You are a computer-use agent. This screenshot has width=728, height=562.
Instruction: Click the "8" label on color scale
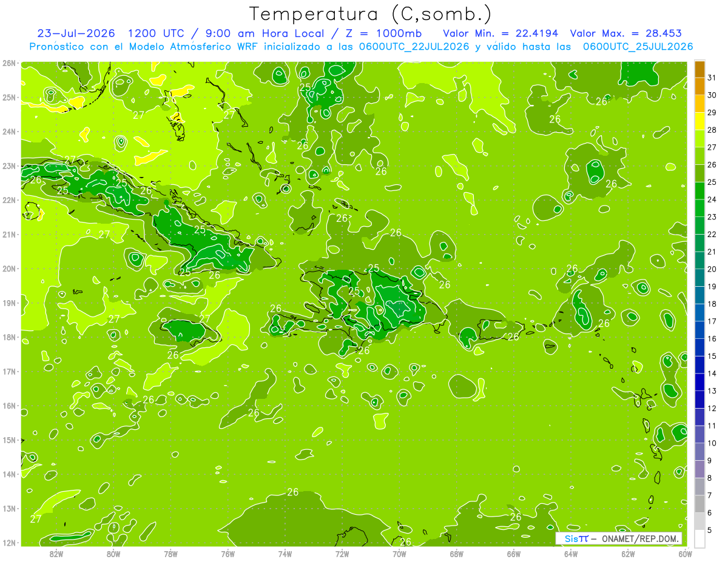pyautogui.click(x=710, y=478)
